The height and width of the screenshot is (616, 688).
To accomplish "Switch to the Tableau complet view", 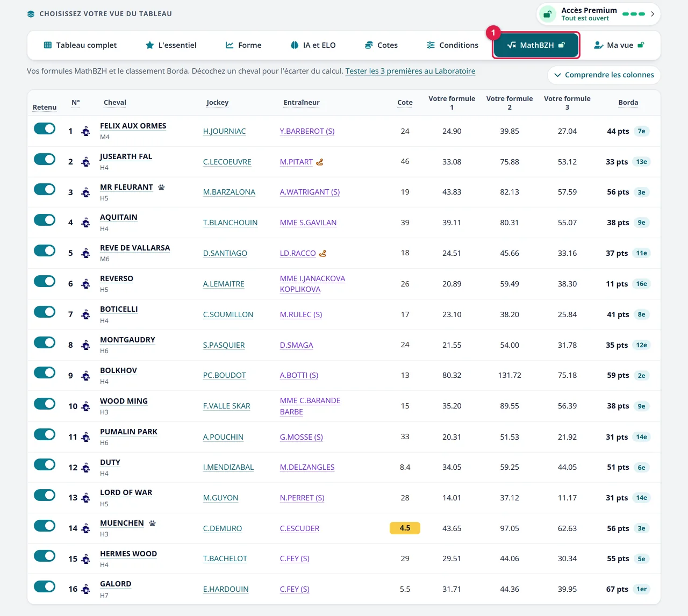I will 80,45.
